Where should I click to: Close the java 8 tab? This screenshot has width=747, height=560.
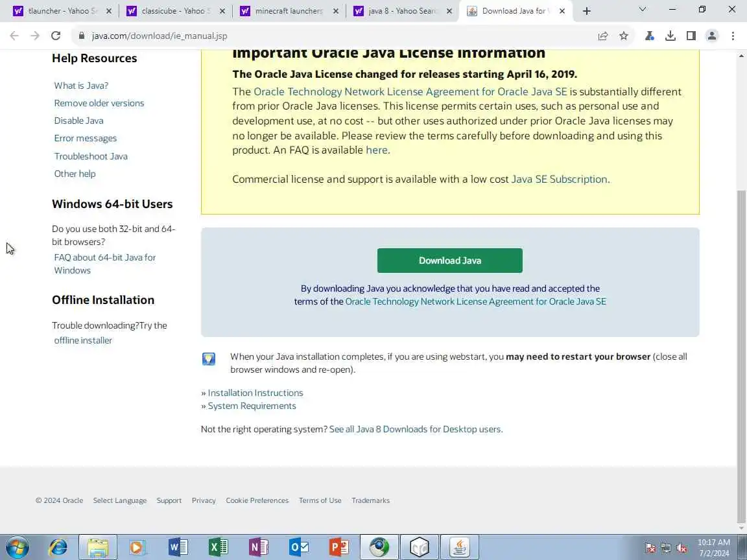pos(449,11)
